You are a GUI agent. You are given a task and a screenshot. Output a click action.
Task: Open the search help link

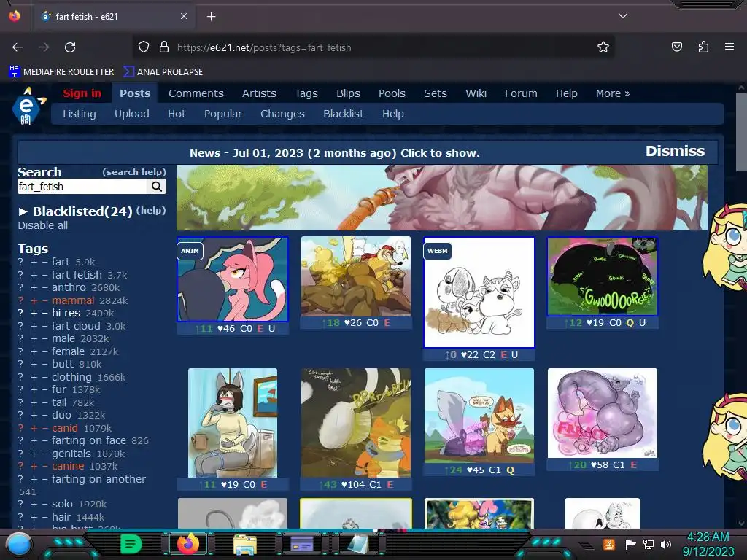click(134, 172)
